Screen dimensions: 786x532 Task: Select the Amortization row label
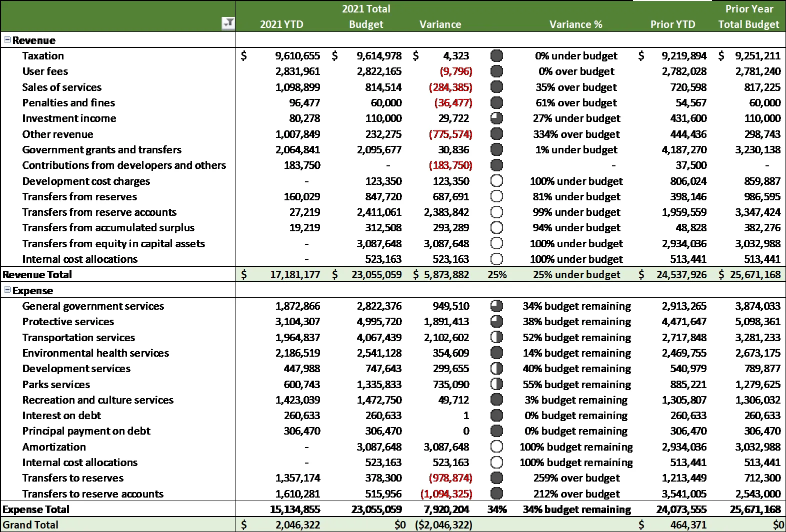[x=54, y=447]
